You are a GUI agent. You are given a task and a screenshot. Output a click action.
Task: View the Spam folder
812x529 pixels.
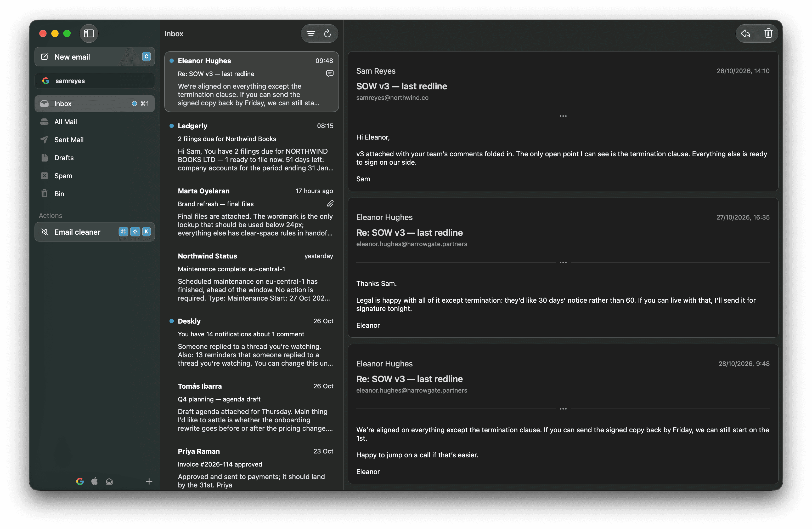(94, 176)
